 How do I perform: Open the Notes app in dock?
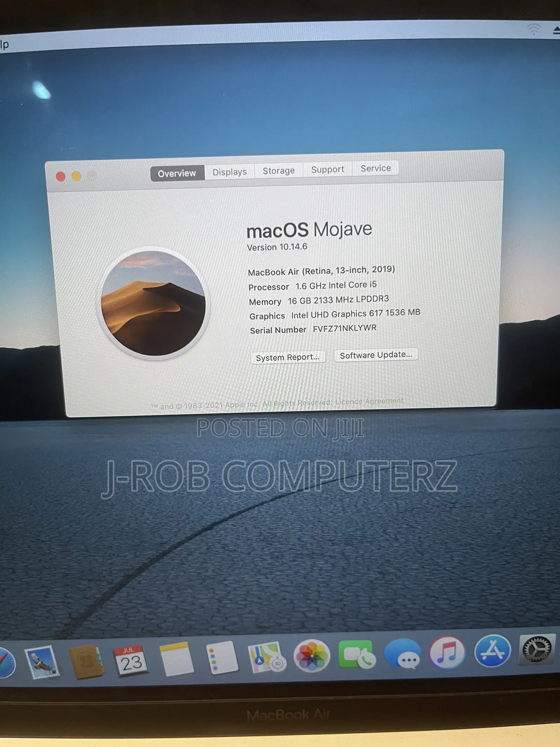(176, 659)
